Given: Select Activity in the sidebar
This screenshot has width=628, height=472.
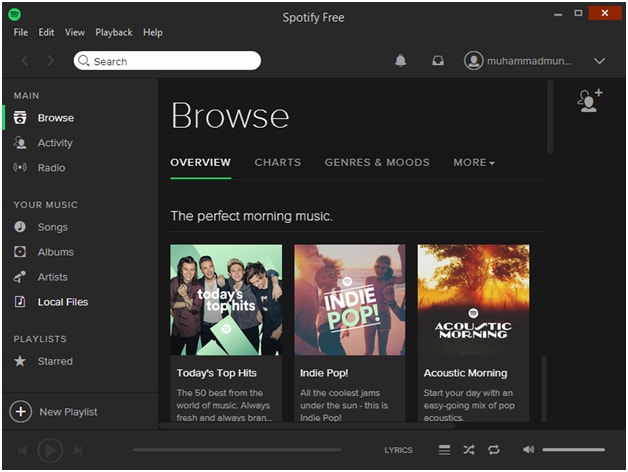Looking at the screenshot, I should (55, 143).
